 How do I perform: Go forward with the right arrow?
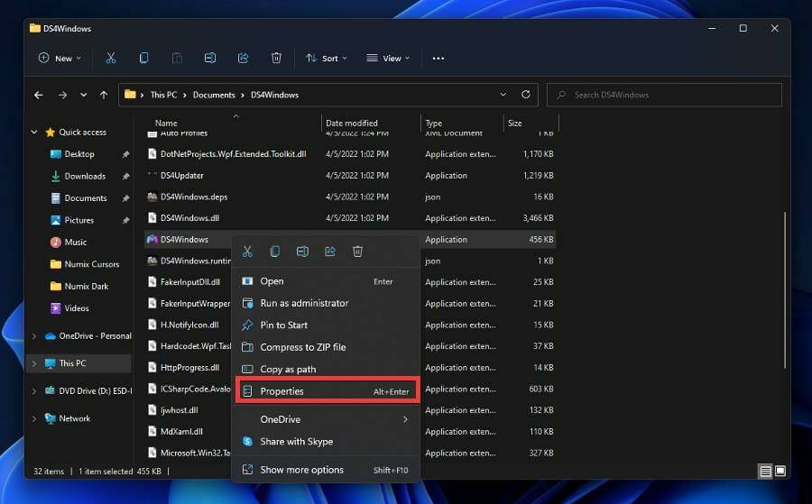pyautogui.click(x=62, y=95)
